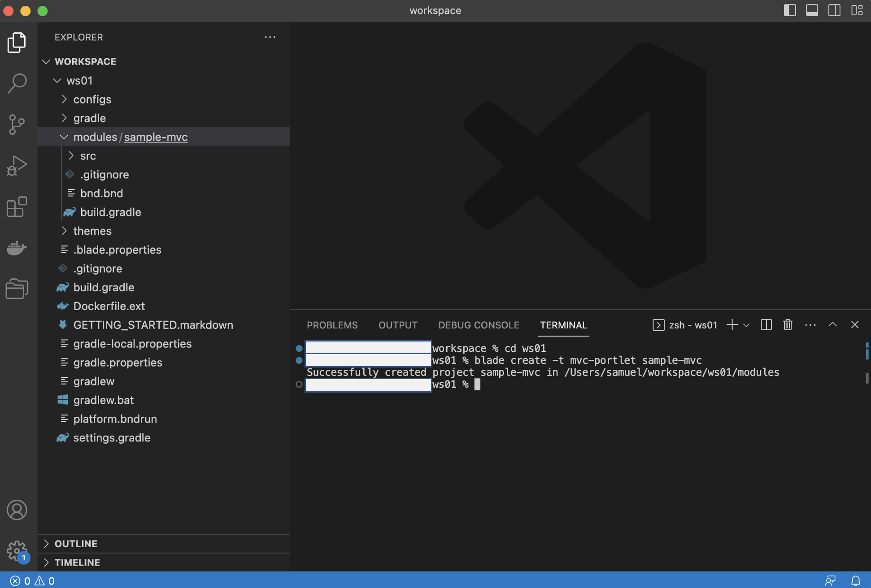Open the Manage (settings gear) menu
The height and width of the screenshot is (588, 871).
click(17, 551)
